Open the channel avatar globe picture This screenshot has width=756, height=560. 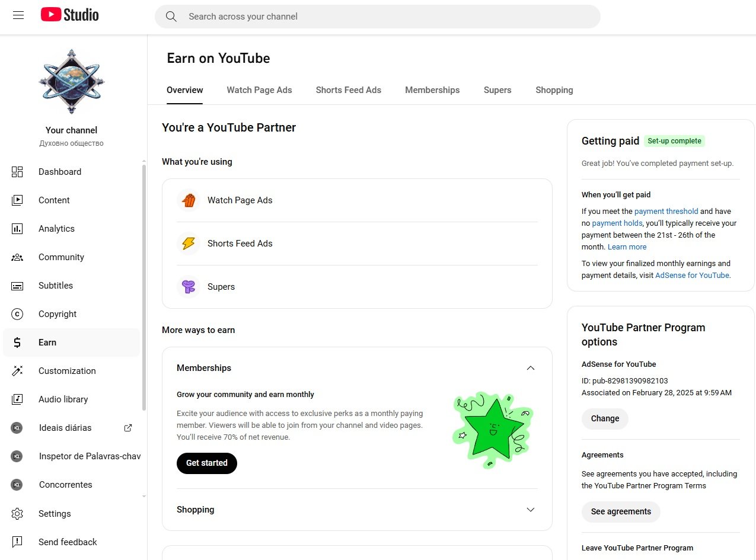point(71,81)
